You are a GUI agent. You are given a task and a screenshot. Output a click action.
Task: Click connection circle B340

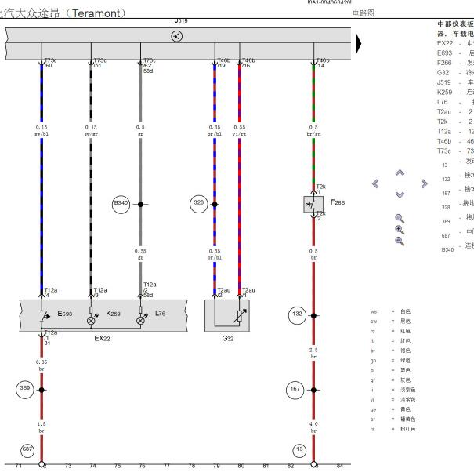(x=121, y=205)
